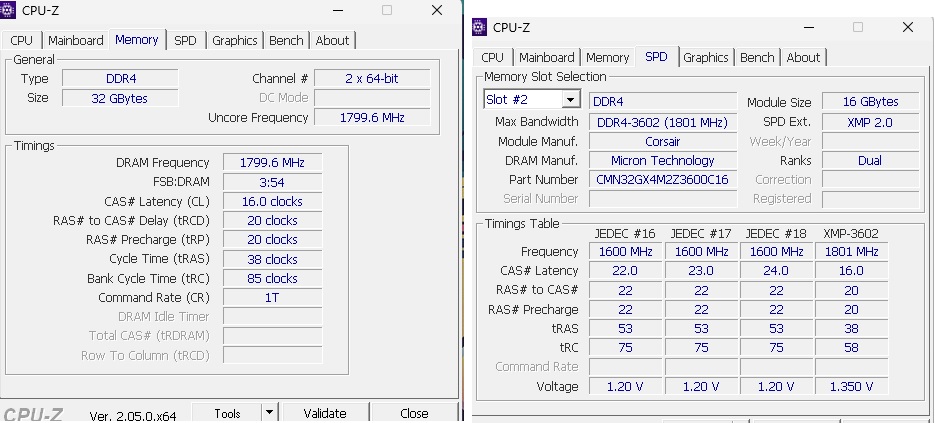Open Mainboard tab in SPD window

(547, 57)
